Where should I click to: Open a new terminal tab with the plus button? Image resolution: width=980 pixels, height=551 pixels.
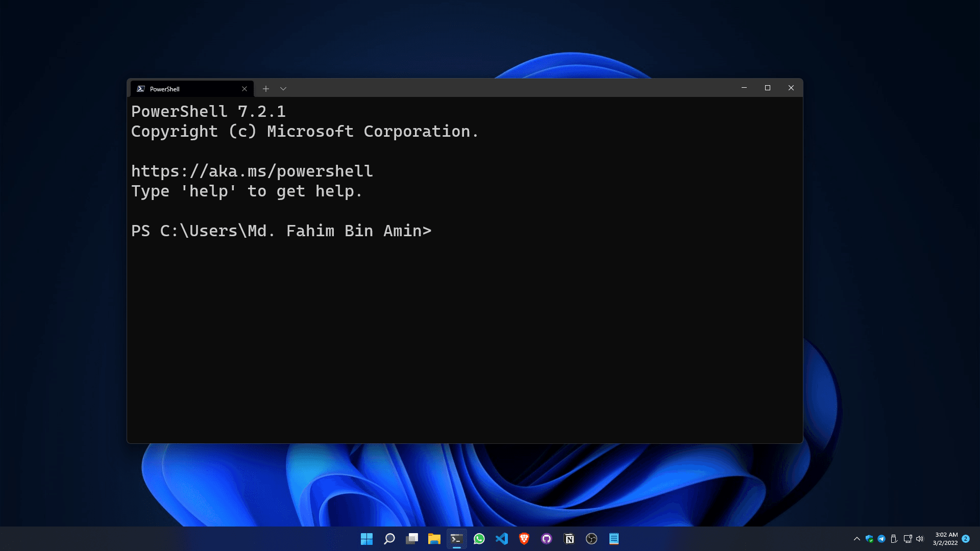pyautogui.click(x=266, y=89)
